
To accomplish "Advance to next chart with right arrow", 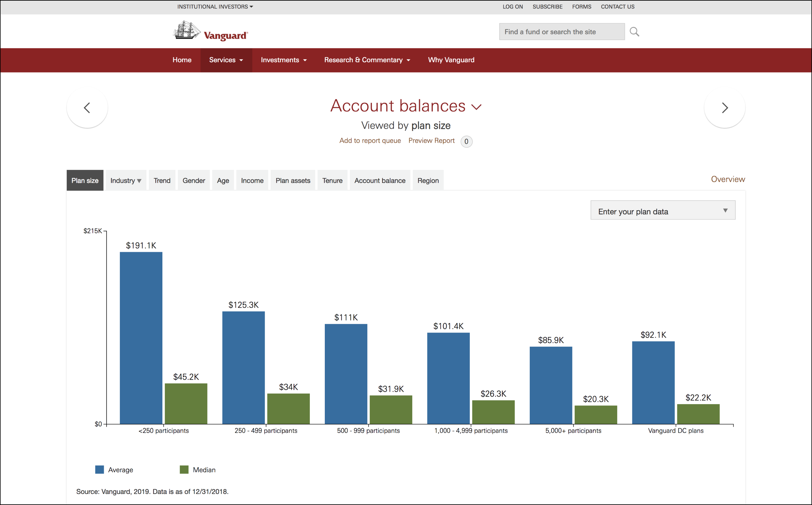I will coord(724,107).
